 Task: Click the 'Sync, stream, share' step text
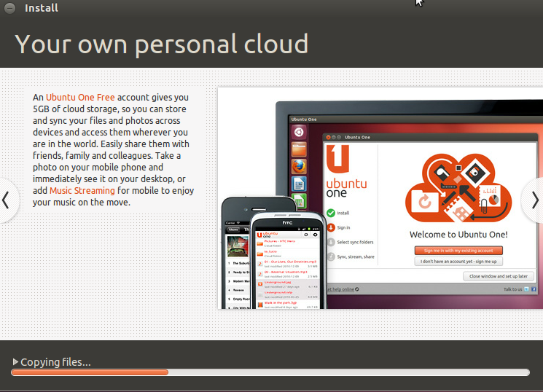coord(356,256)
